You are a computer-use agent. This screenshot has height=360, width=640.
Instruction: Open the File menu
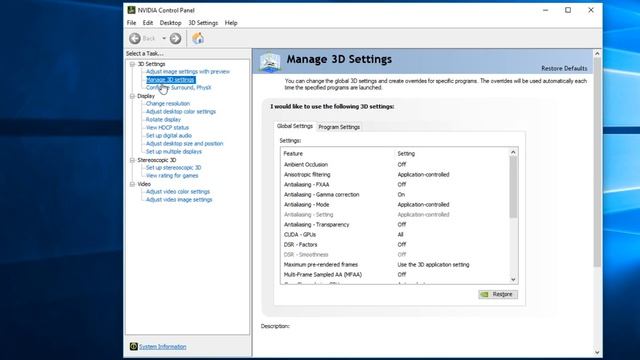point(131,23)
